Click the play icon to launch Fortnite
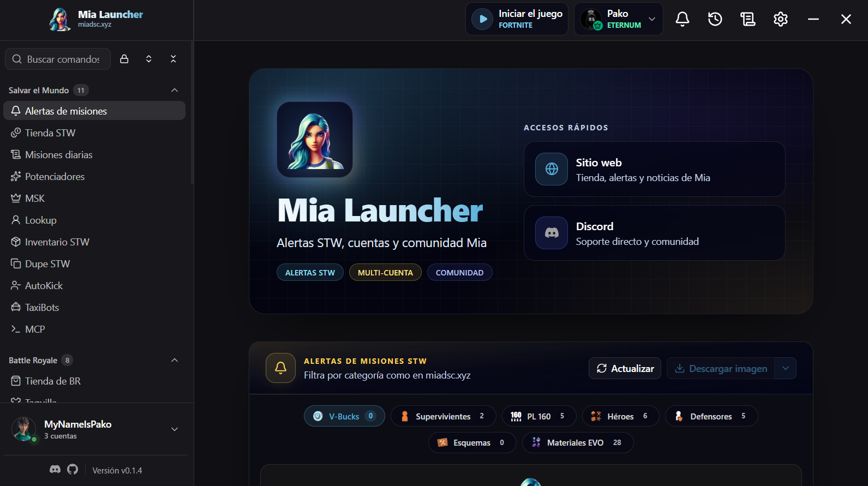Screen dimensions: 868x486 pyautogui.click(x=482, y=19)
